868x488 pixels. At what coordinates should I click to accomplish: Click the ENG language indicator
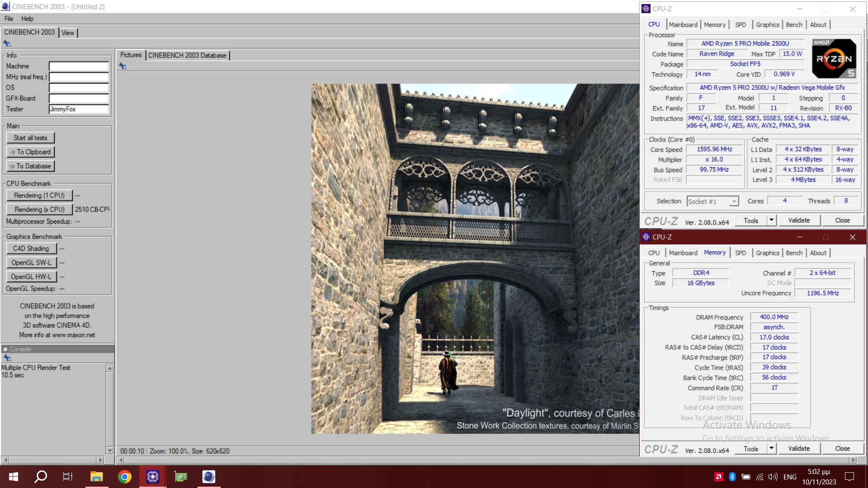click(x=790, y=477)
